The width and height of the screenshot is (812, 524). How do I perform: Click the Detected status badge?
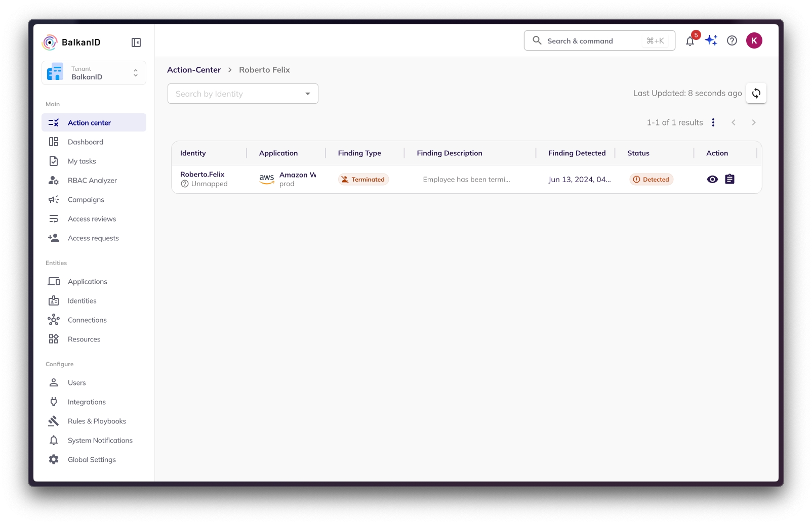652,180
